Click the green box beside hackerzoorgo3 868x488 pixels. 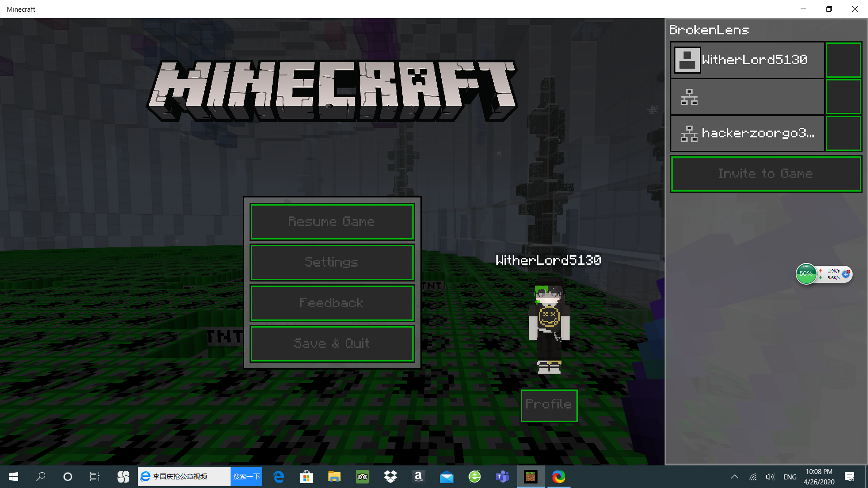(x=843, y=133)
